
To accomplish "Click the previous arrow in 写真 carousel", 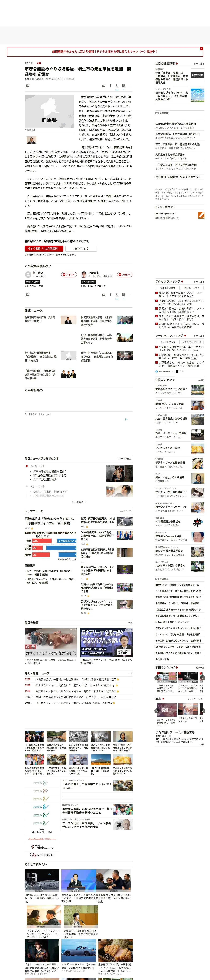I will (157, 711).
